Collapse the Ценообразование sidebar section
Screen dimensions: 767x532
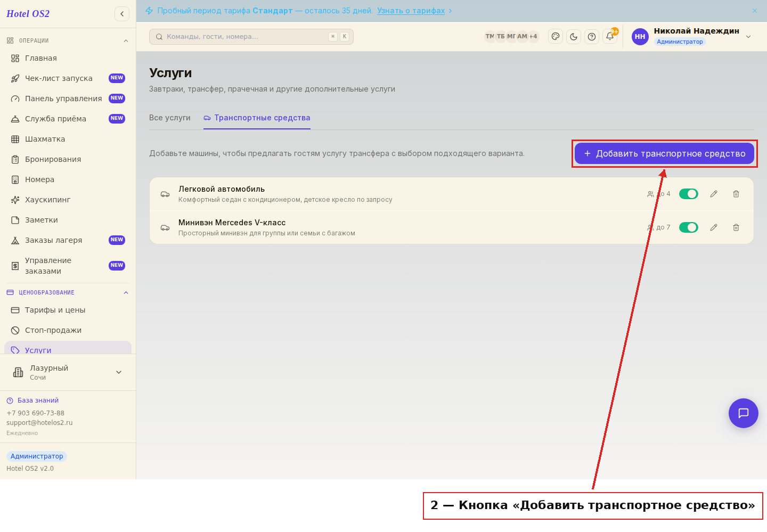[x=126, y=293]
